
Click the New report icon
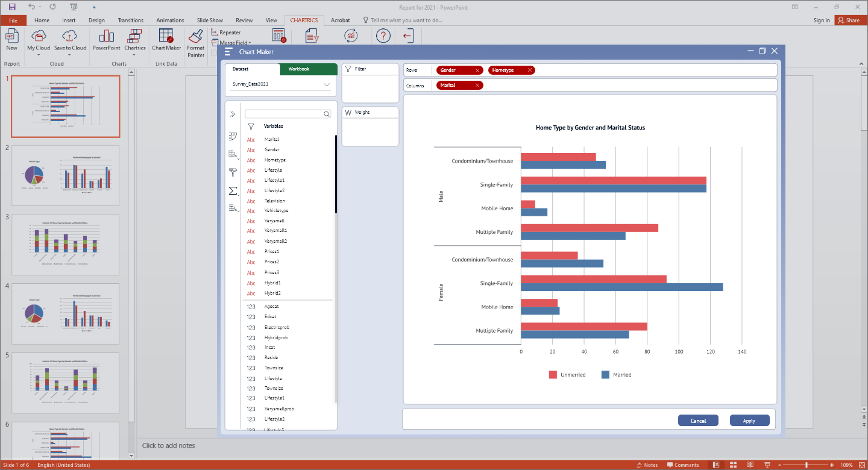(x=12, y=36)
